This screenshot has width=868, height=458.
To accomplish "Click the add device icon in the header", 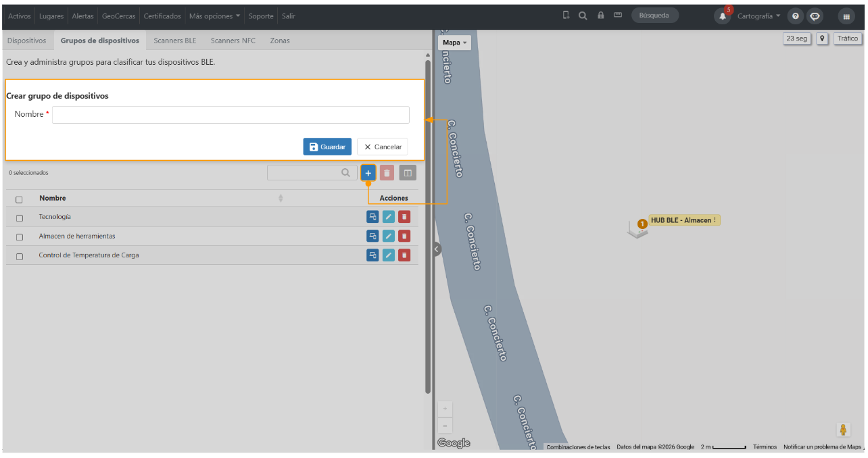I will tap(566, 15).
